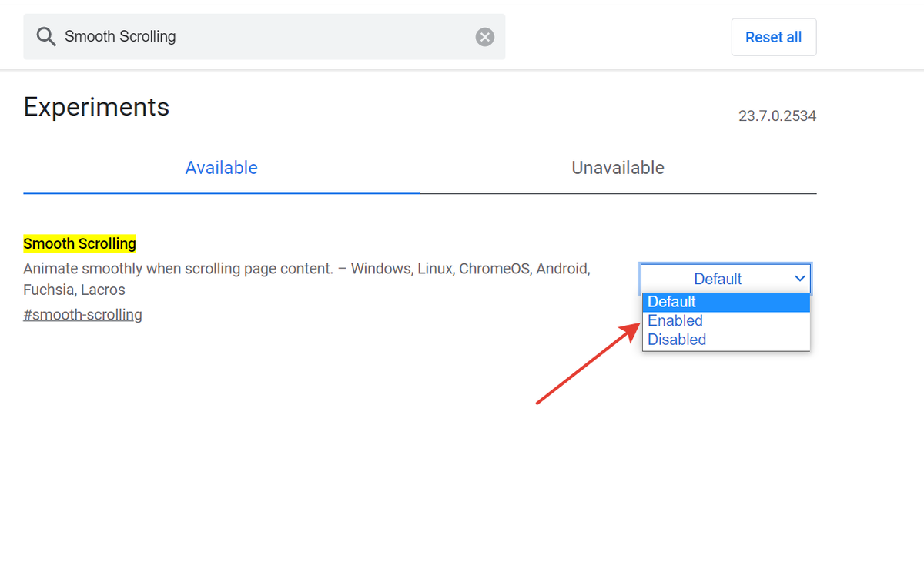Click the Default label inside the select box
The width and height of the screenshot is (924, 586).
pyautogui.click(x=718, y=279)
